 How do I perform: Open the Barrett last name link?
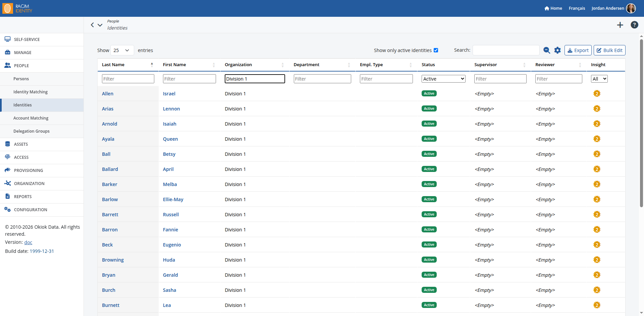pos(110,215)
